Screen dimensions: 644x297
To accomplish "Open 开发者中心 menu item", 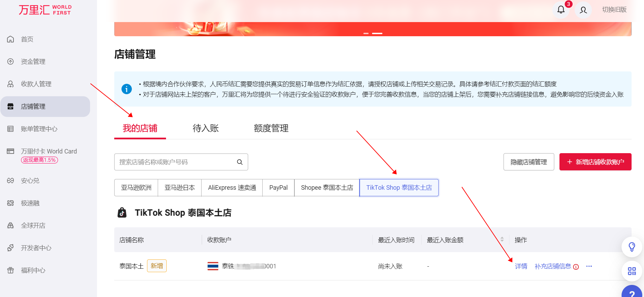I will 36,248.
